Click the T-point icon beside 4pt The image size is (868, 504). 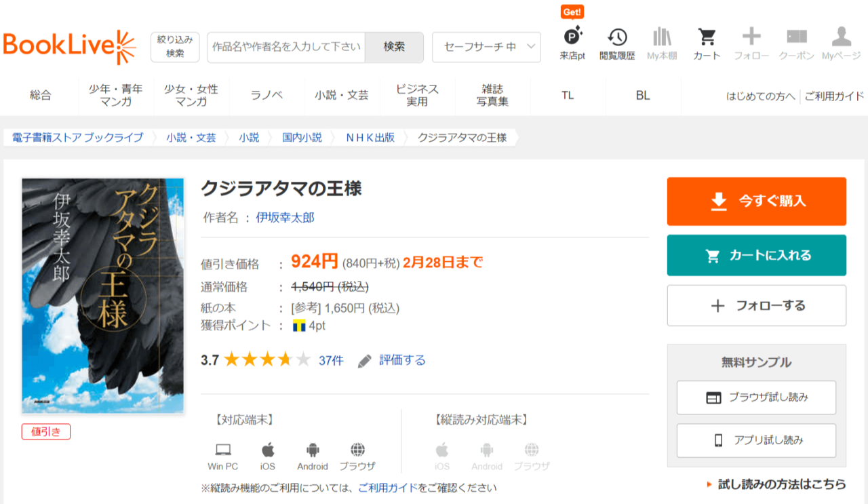pyautogui.click(x=299, y=326)
